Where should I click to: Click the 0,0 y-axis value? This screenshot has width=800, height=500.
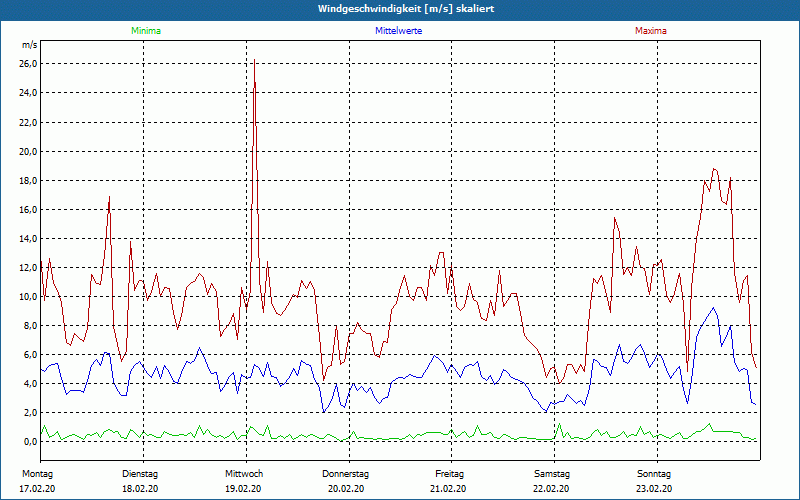[31, 442]
